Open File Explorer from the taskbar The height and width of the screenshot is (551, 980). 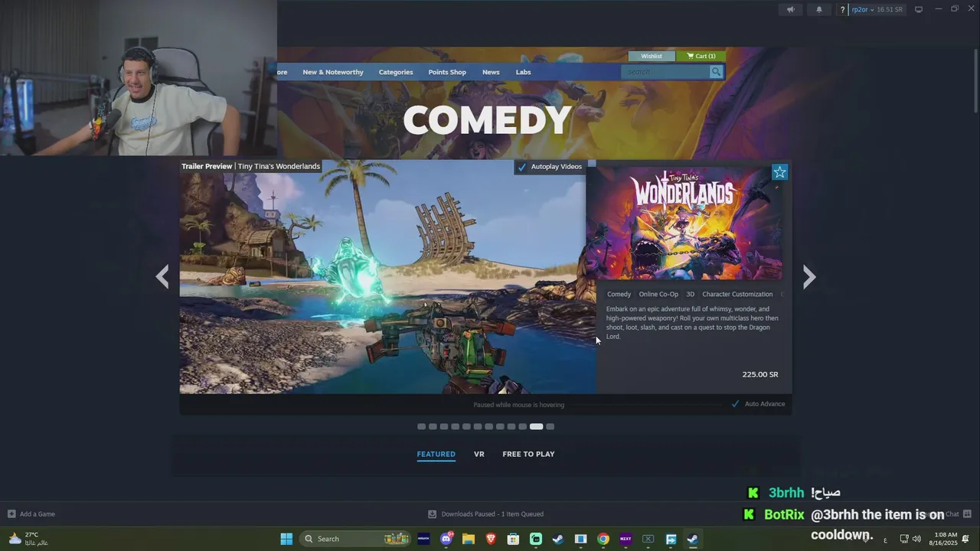[469, 539]
